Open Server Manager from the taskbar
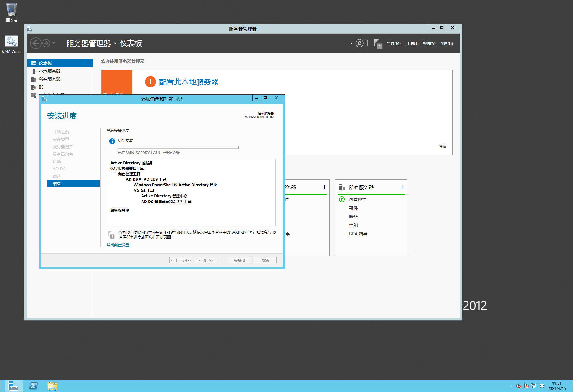 [13, 386]
